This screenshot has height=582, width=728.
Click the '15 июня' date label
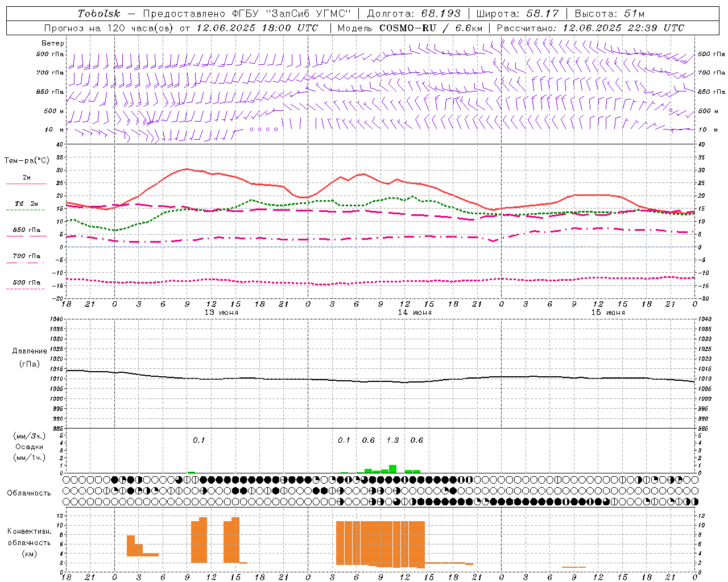(608, 312)
